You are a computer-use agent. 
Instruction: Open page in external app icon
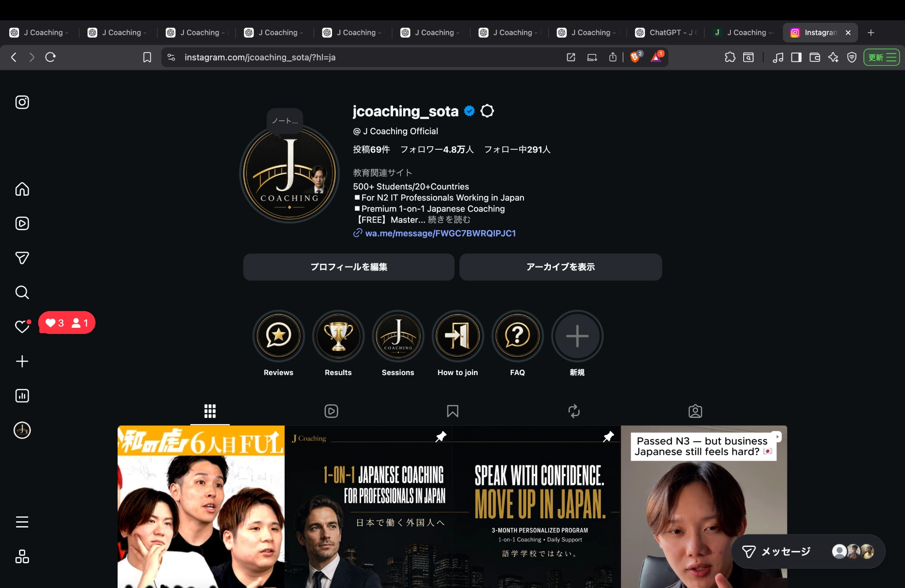click(571, 57)
